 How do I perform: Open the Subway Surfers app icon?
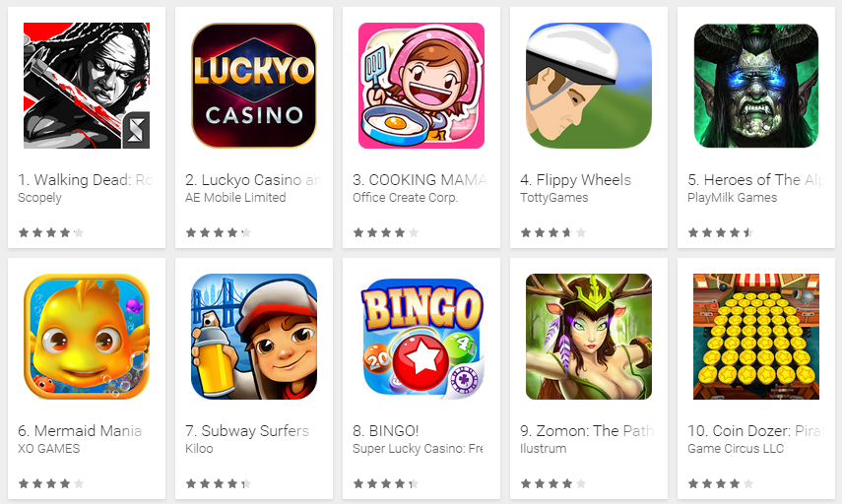(x=254, y=337)
